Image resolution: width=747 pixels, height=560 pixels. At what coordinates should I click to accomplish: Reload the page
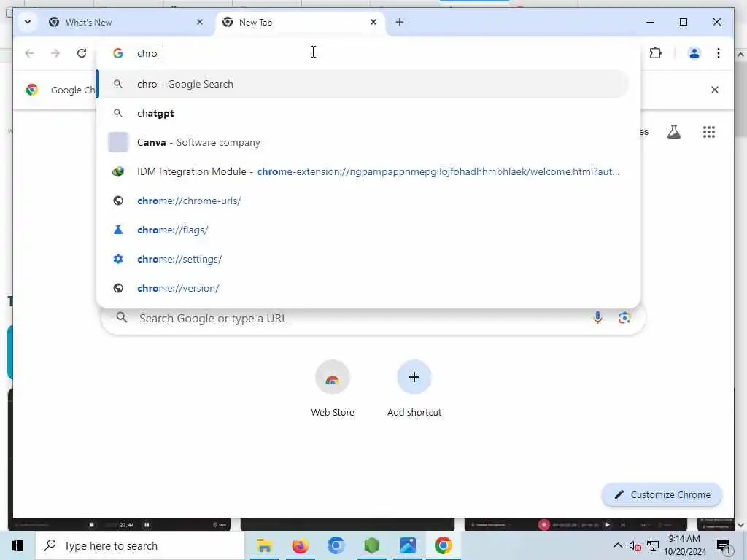82,52
